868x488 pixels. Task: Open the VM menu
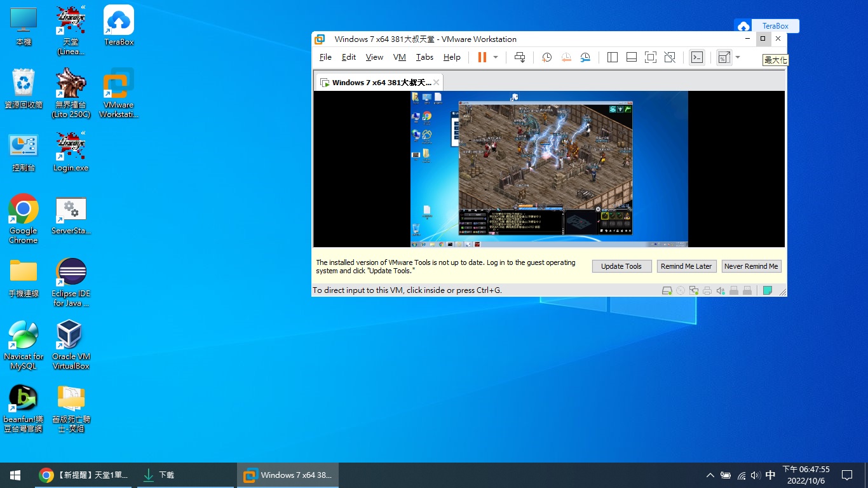coord(399,57)
